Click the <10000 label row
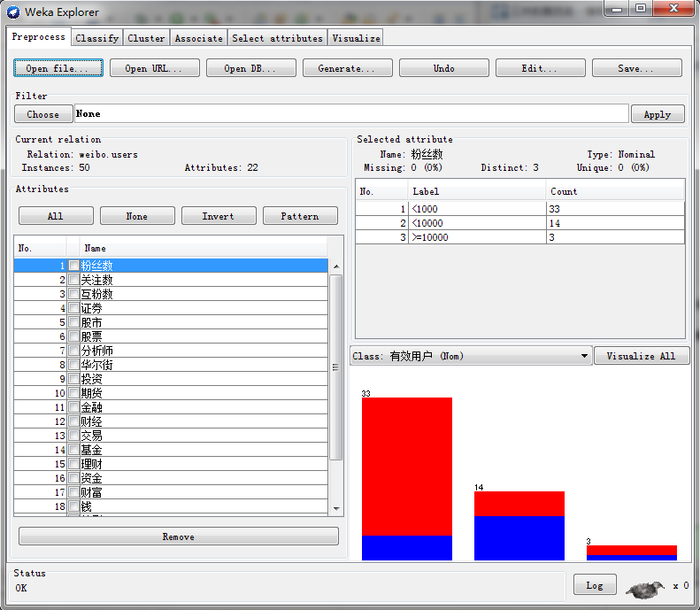The height and width of the screenshot is (610, 700). pos(520,223)
